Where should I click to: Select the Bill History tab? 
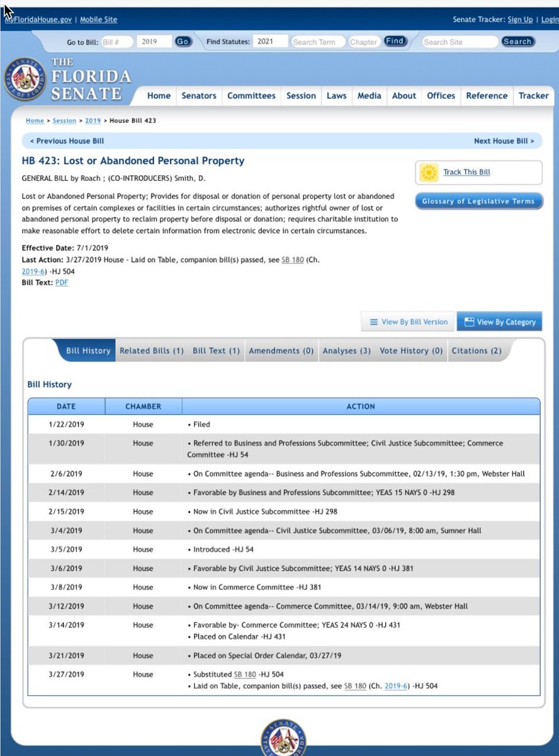pos(88,351)
